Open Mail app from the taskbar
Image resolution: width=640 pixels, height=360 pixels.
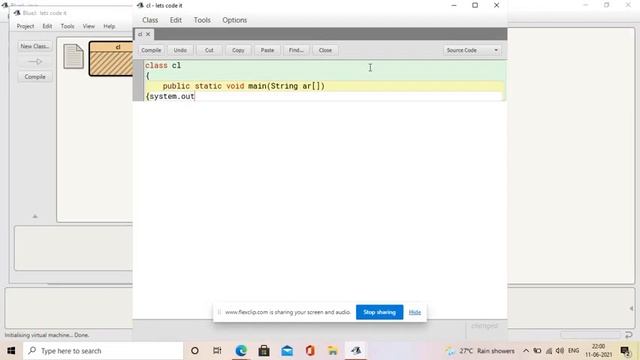[x=287, y=351]
